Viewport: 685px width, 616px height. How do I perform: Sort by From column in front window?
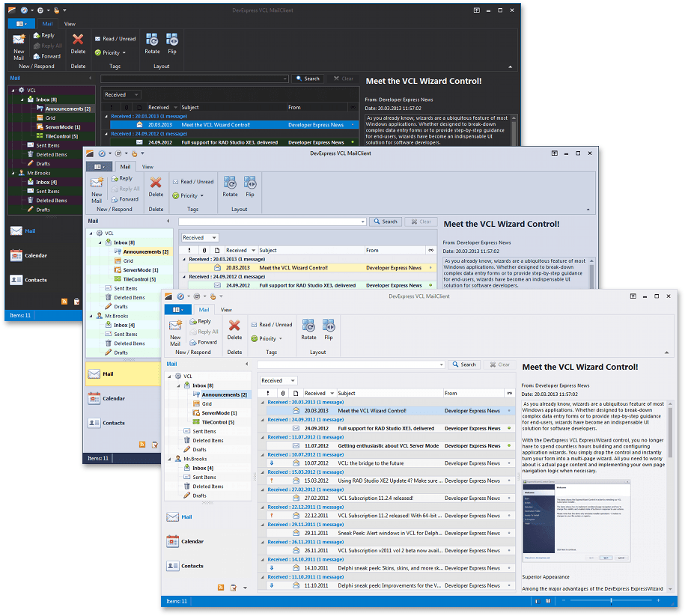[x=474, y=393]
